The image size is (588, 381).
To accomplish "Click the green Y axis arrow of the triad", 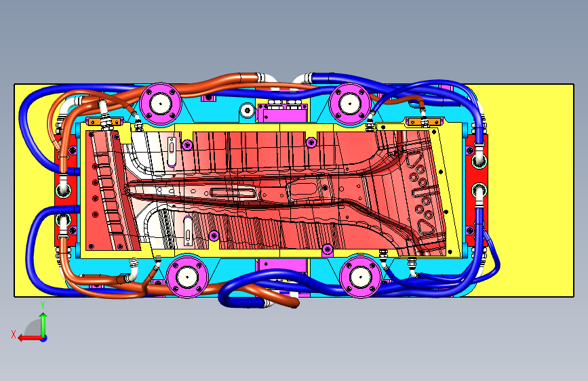I will pyautogui.click(x=43, y=325).
